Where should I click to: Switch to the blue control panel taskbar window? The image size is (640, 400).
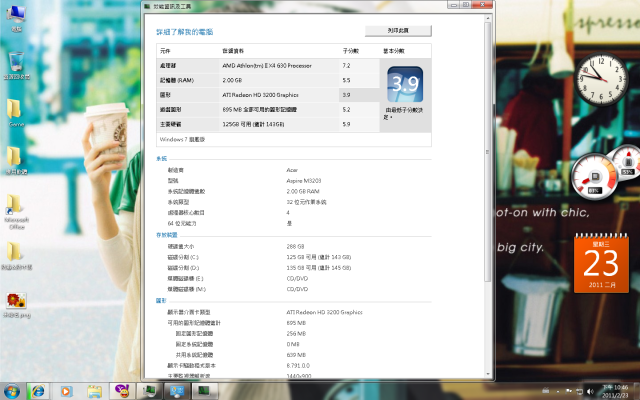click(x=177, y=391)
